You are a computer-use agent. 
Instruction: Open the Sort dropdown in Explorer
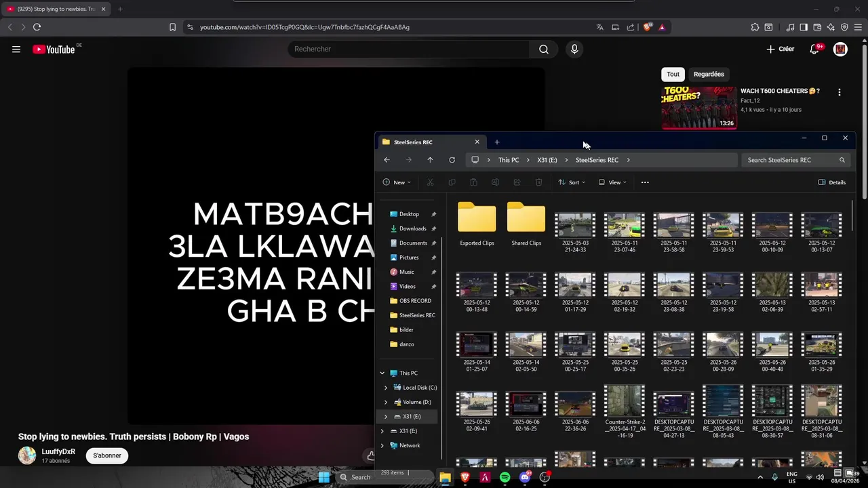[572, 182]
